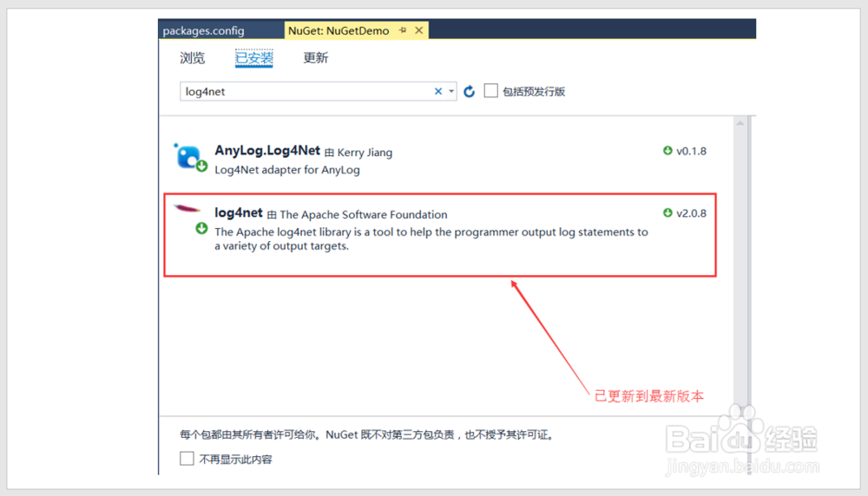This screenshot has height=496, width=868.
Task: Enable the 不再显示此内容 checkbox
Action: point(187,459)
